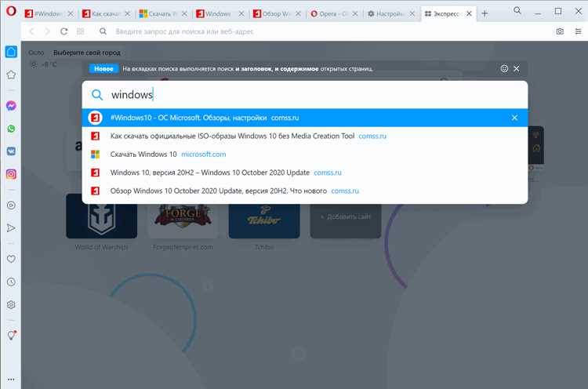Click the windows tab search field
This screenshot has height=389, width=588.
tap(304, 95)
